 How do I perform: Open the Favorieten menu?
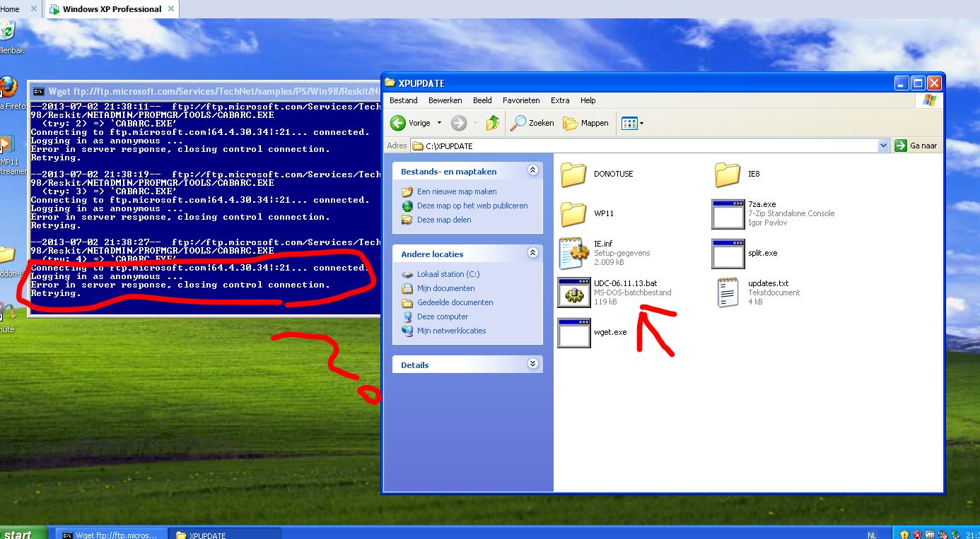pos(521,100)
